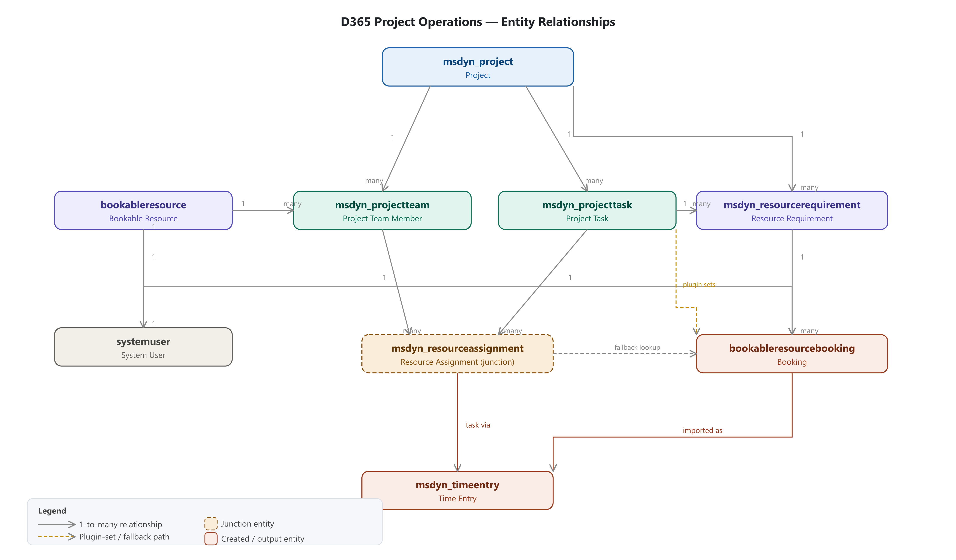Viewport: 956px width, 560px height.
Task: Select the systemuser entity box
Action: [143, 347]
